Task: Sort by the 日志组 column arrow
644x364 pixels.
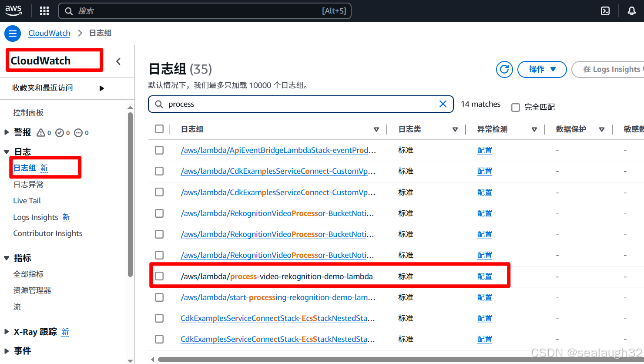Action: click(376, 129)
